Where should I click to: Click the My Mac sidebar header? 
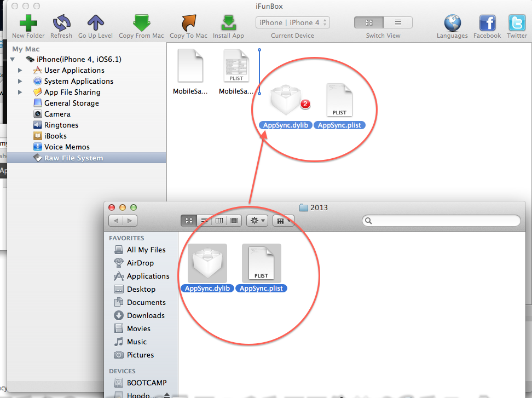(26, 49)
